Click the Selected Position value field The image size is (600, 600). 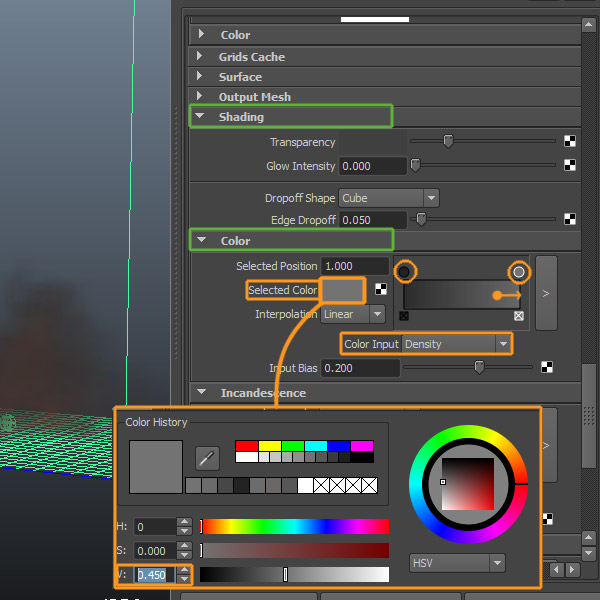355,266
